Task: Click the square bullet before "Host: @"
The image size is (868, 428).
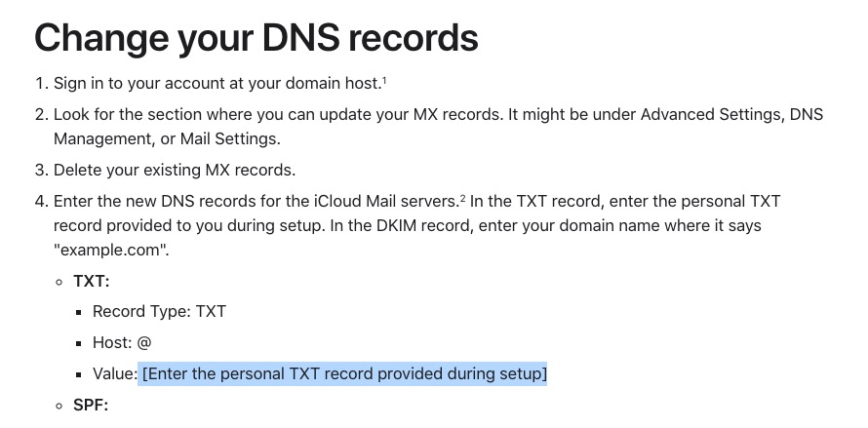Action: 79,343
